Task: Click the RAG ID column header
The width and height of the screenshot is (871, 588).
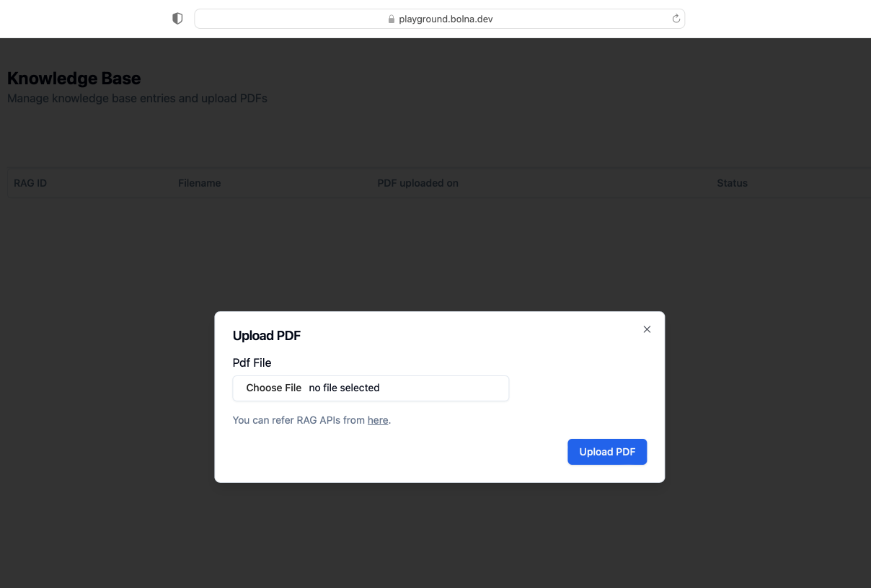Action: (30, 183)
